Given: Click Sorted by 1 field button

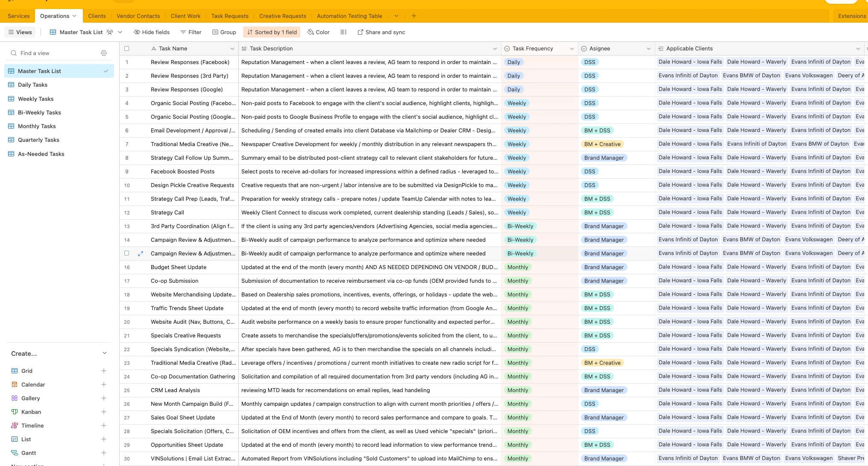Looking at the screenshot, I should coord(272,32).
